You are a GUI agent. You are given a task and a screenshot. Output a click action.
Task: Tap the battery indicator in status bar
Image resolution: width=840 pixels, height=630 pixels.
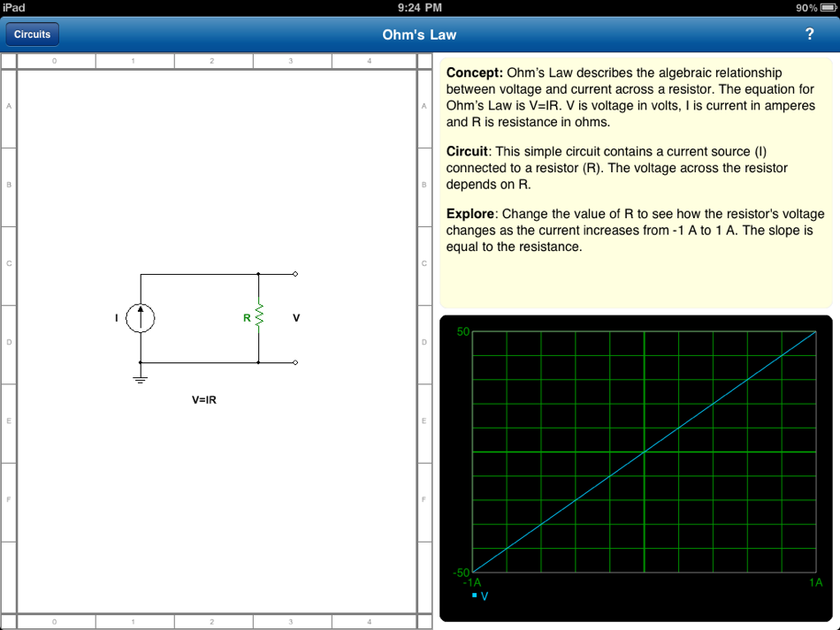tap(829, 7)
